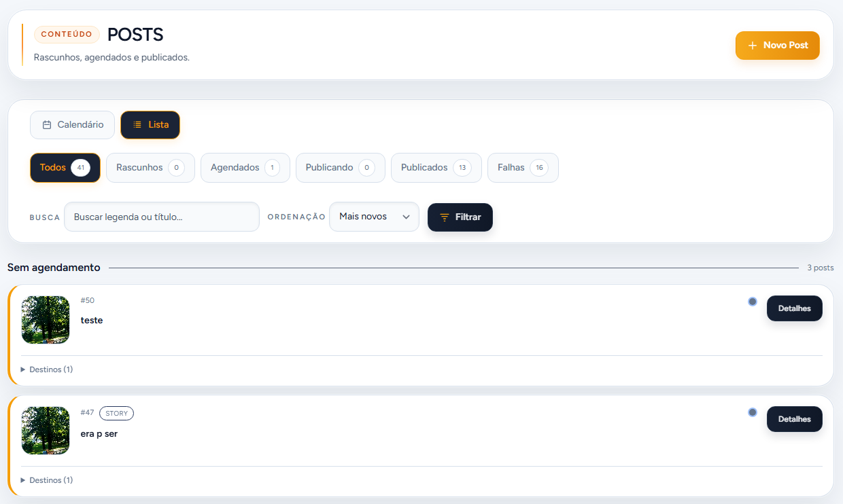Image resolution: width=843 pixels, height=504 pixels.
Task: Click the Agendados 1 count badge
Action: click(x=272, y=168)
